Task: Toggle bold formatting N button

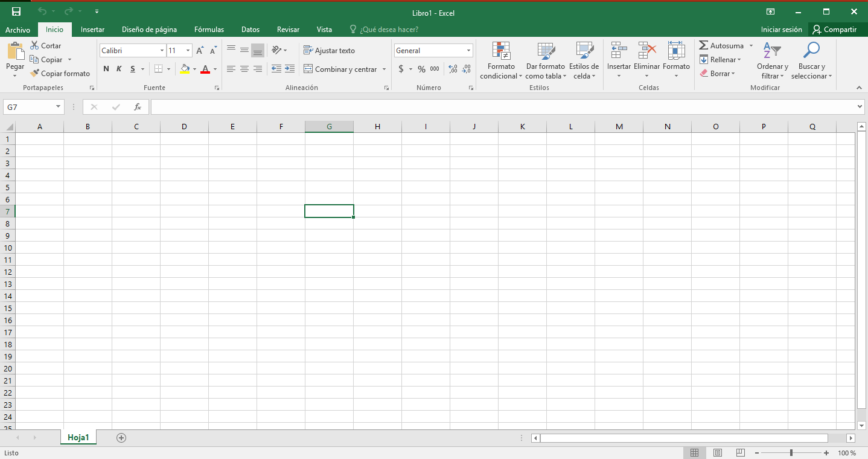Action: click(106, 69)
